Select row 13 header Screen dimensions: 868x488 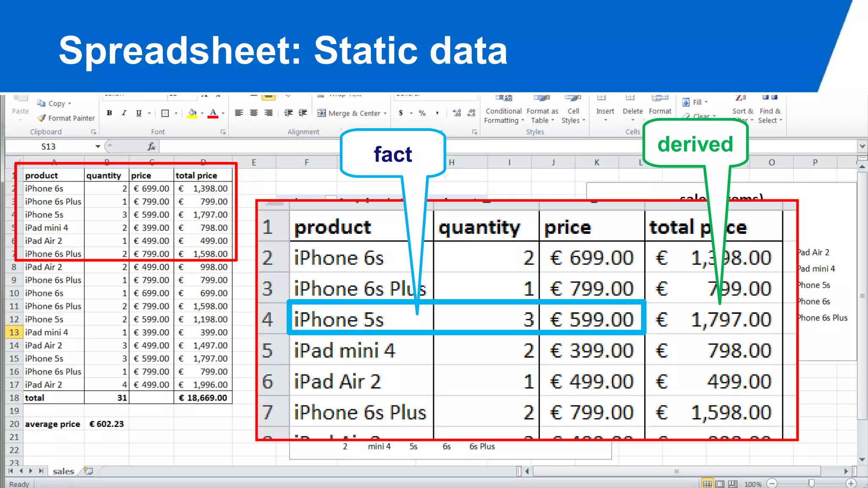tap(14, 333)
